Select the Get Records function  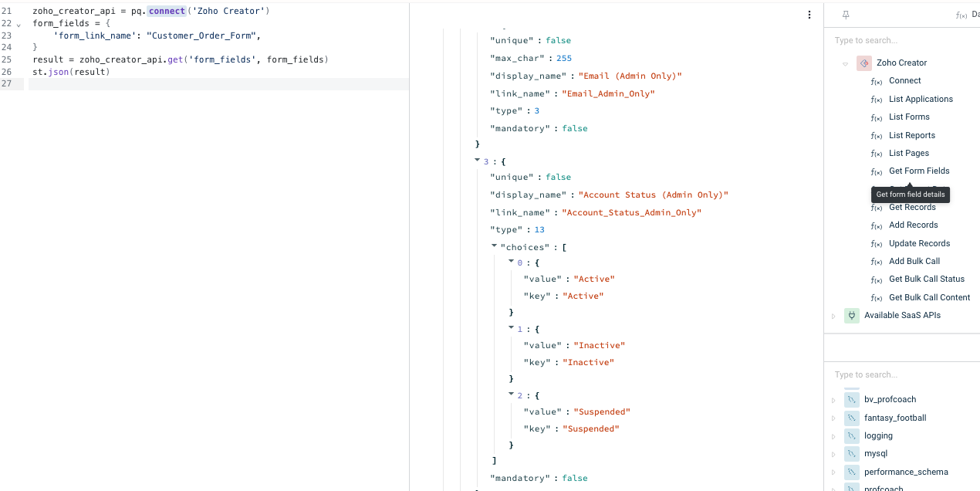pyautogui.click(x=912, y=207)
